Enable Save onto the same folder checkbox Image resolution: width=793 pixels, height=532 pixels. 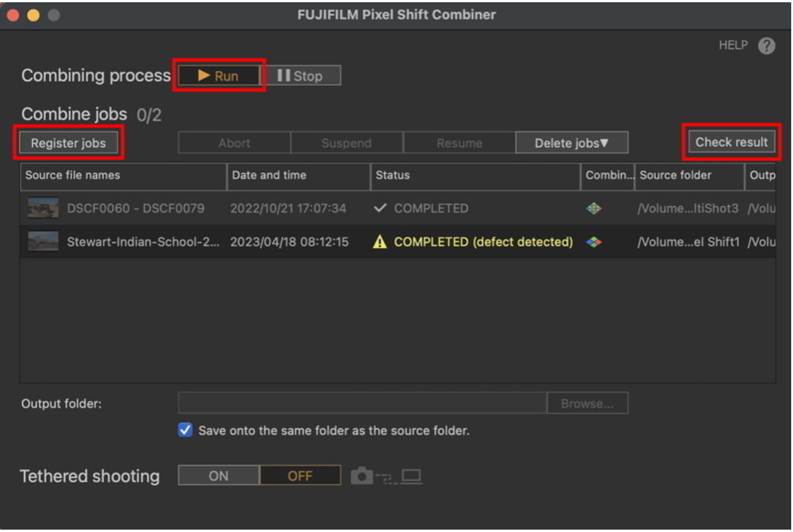[x=184, y=430]
